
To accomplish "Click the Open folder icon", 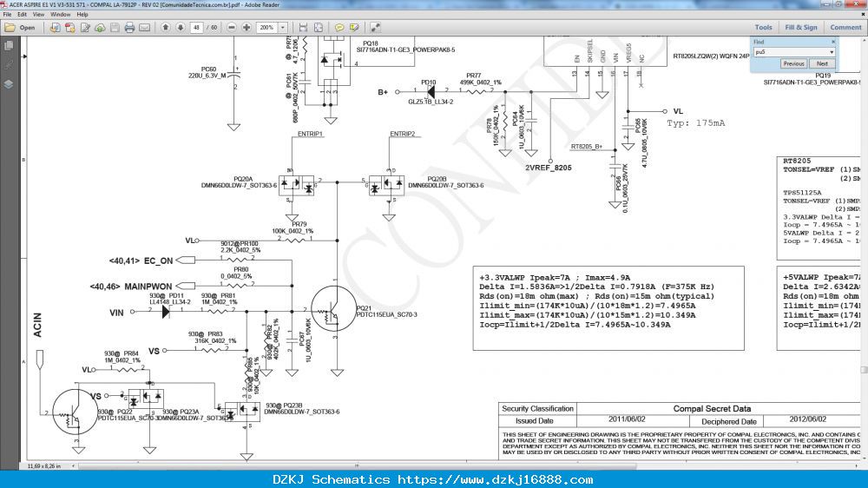I will 10,27.
